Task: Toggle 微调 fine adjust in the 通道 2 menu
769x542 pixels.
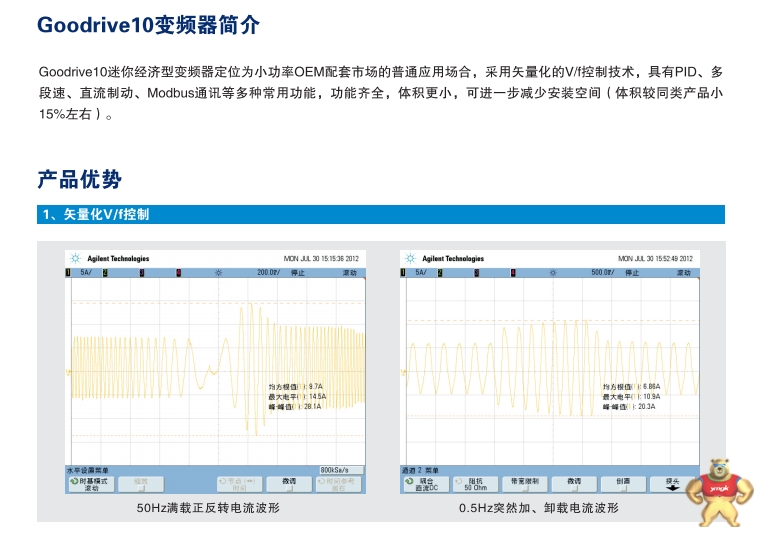Action: pyautogui.click(x=574, y=484)
